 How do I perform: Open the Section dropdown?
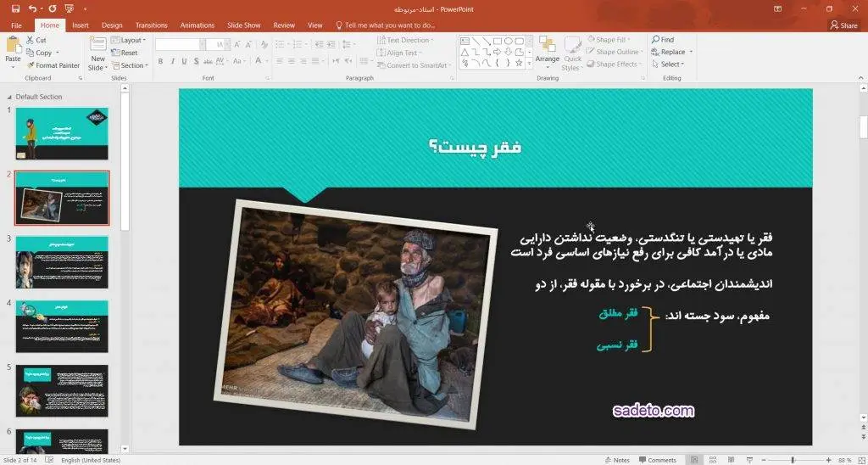click(x=130, y=65)
